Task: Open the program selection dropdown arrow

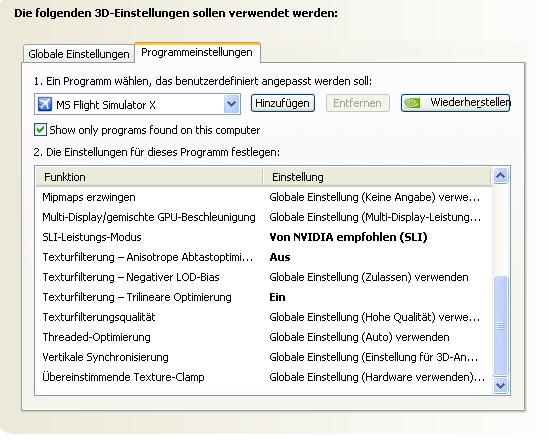Action: click(x=231, y=104)
